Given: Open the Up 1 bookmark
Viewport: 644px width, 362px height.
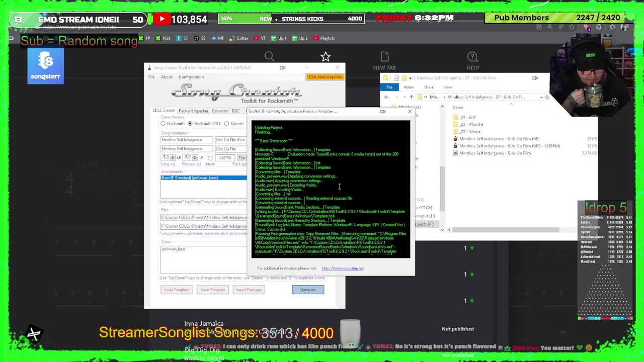Looking at the screenshot, I should [x=279, y=38].
